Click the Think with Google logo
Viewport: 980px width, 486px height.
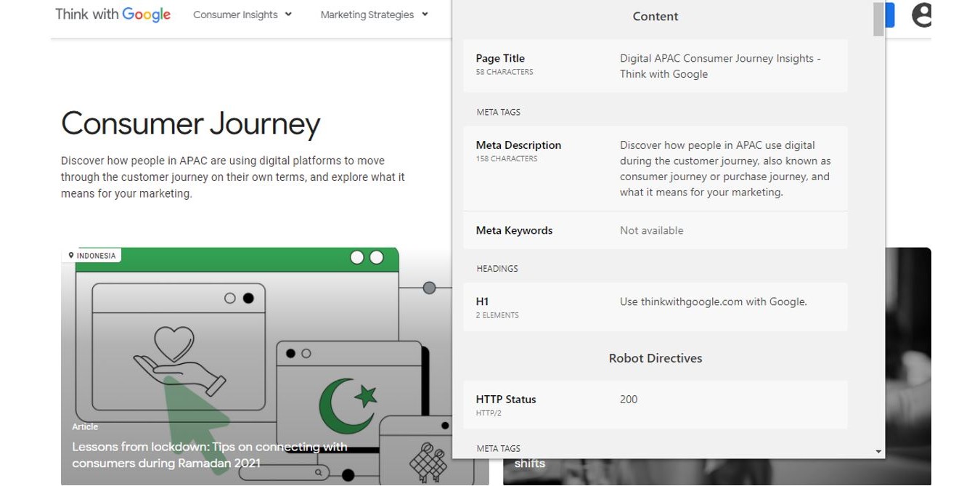tap(113, 14)
